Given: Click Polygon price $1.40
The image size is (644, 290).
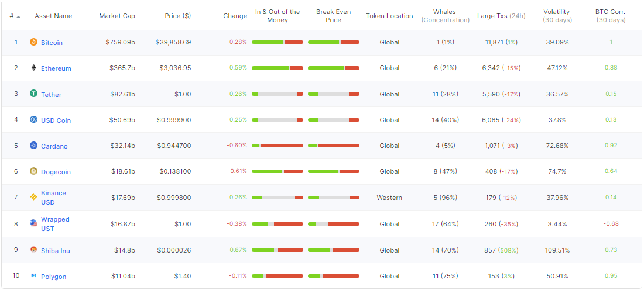Looking at the screenshot, I should [x=183, y=276].
